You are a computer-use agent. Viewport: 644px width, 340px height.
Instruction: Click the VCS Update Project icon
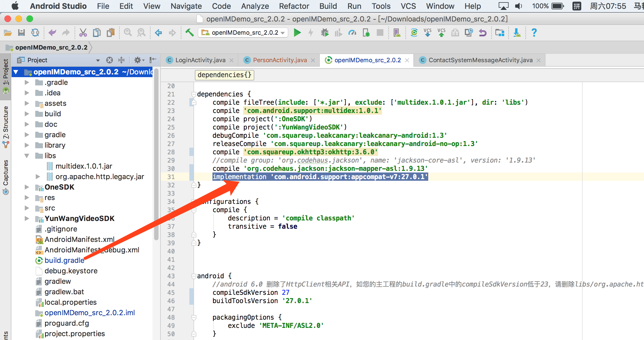428,33
